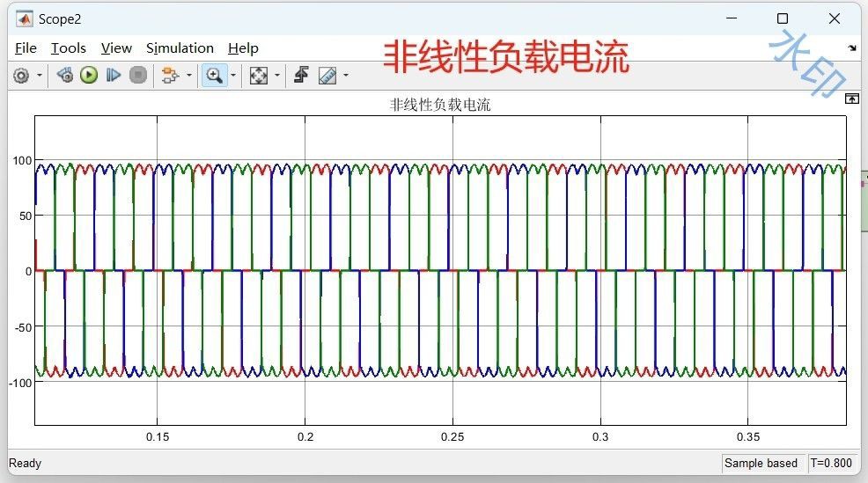Select the Zoom magnifier tool
Viewport: 868px width, 483px height.
(214, 76)
